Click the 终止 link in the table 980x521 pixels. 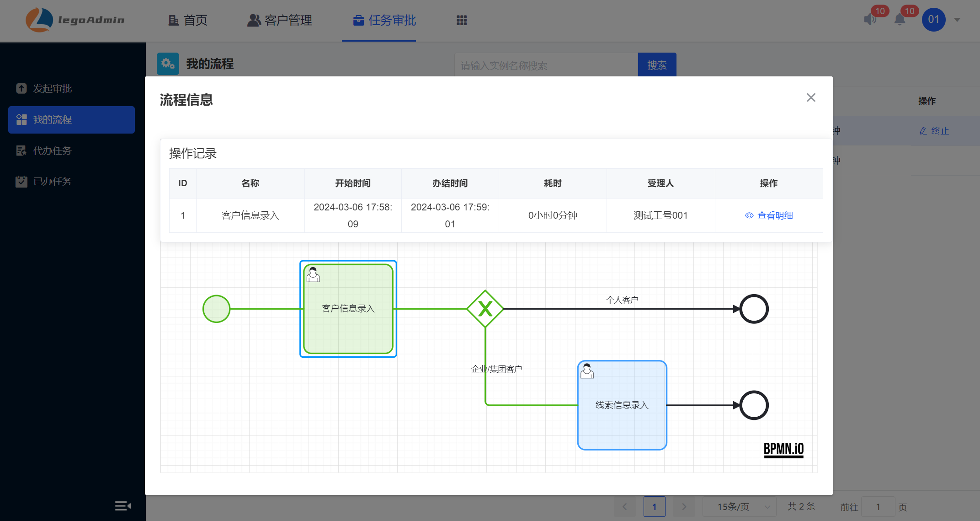click(934, 131)
